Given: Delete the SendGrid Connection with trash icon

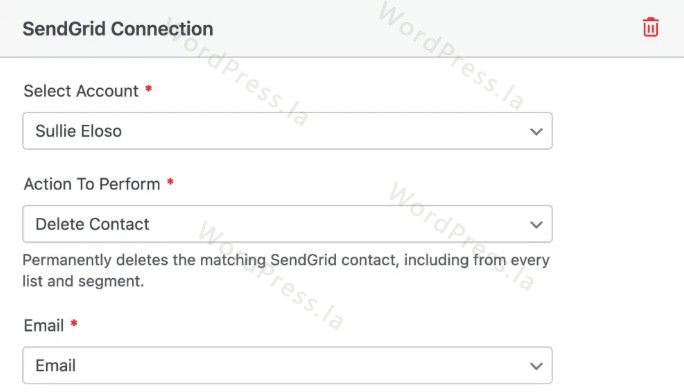Looking at the screenshot, I should click(x=650, y=27).
